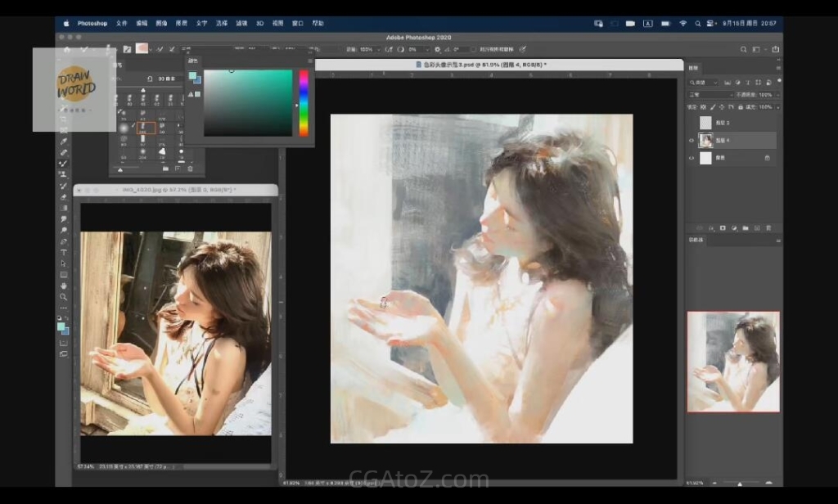The height and width of the screenshot is (504, 838).
Task: Select the Zoom magnifier tool
Action: [63, 297]
